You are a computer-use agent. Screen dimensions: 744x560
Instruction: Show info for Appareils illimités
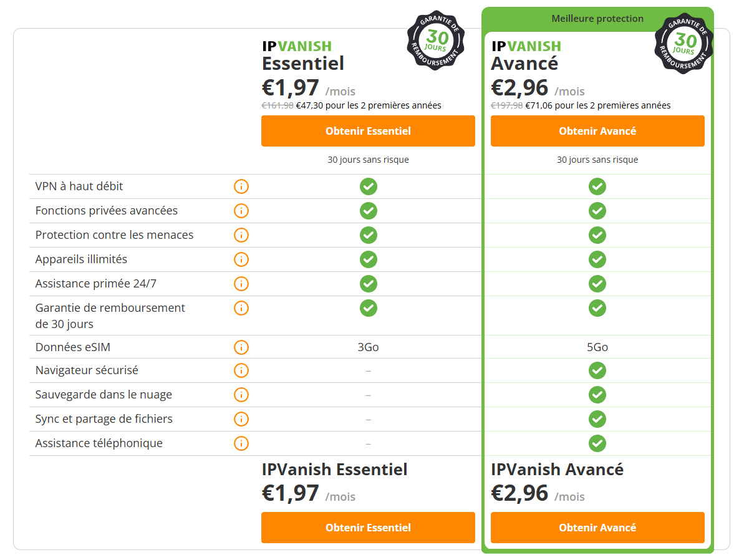click(241, 259)
